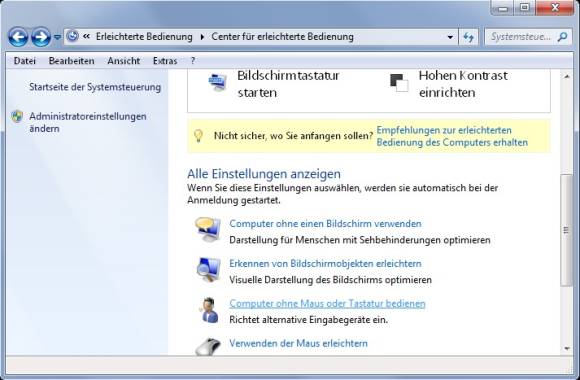580x380 pixels.
Task: Click the vertical scrollbar thumb
Action: [566, 230]
